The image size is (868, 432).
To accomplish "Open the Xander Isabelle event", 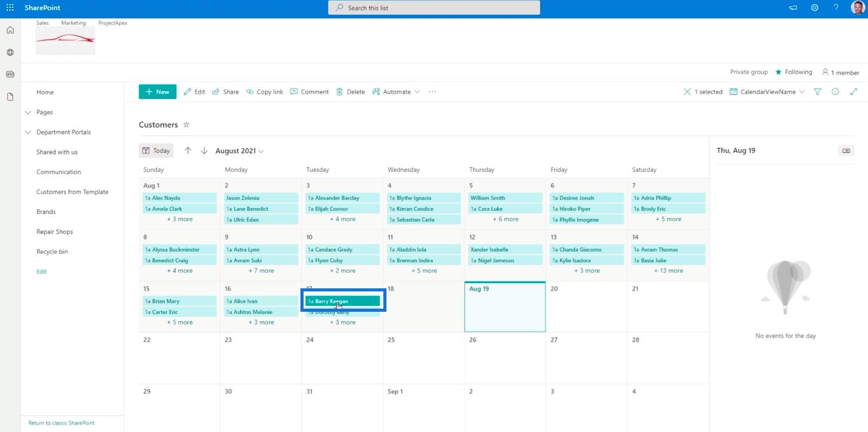I will click(x=506, y=249).
